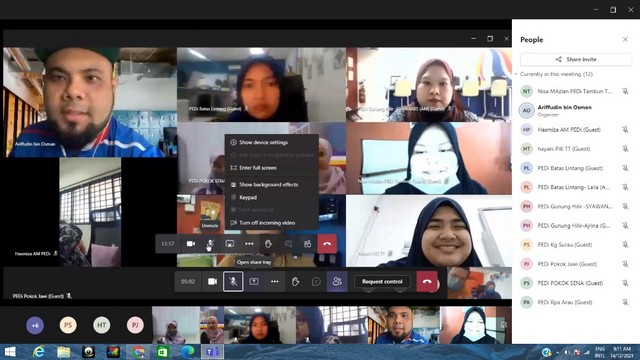The height and width of the screenshot is (360, 640).
Task: Select the PS participant avatar in strip
Action: coord(68,325)
